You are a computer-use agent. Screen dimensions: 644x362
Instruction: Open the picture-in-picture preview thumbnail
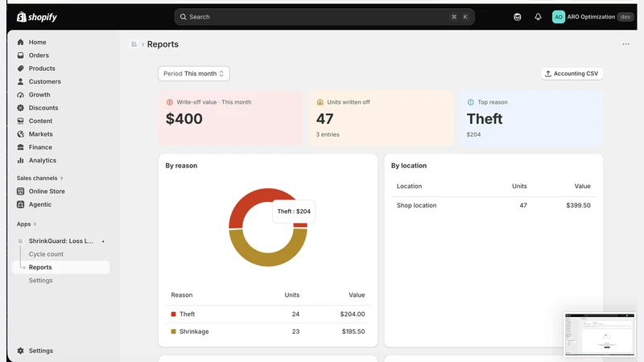600,335
